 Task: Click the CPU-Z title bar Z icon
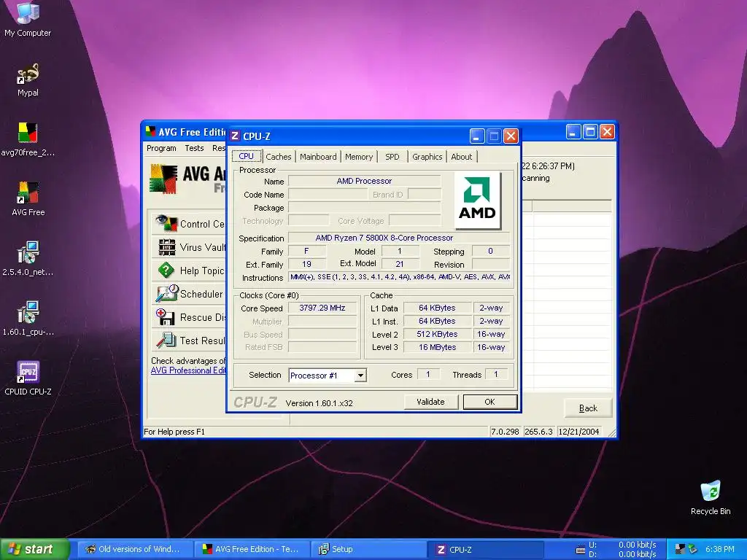click(x=235, y=136)
